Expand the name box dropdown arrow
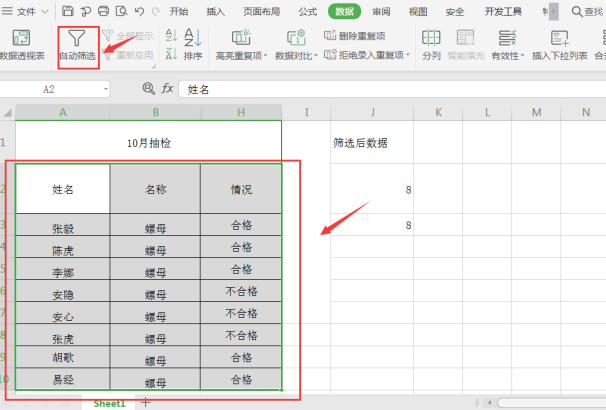 click(106, 89)
